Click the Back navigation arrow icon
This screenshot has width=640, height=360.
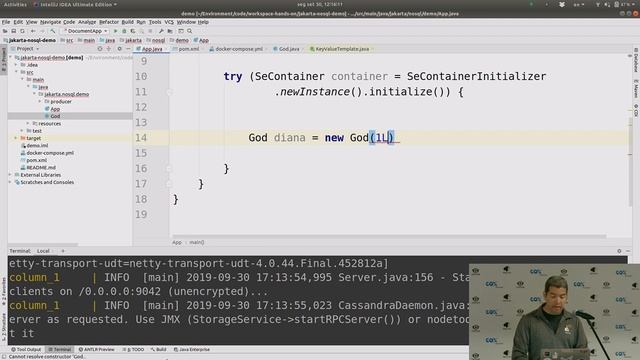[x=33, y=31]
